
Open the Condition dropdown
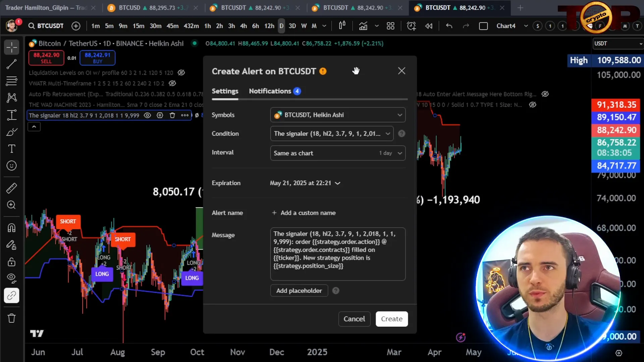point(332,134)
